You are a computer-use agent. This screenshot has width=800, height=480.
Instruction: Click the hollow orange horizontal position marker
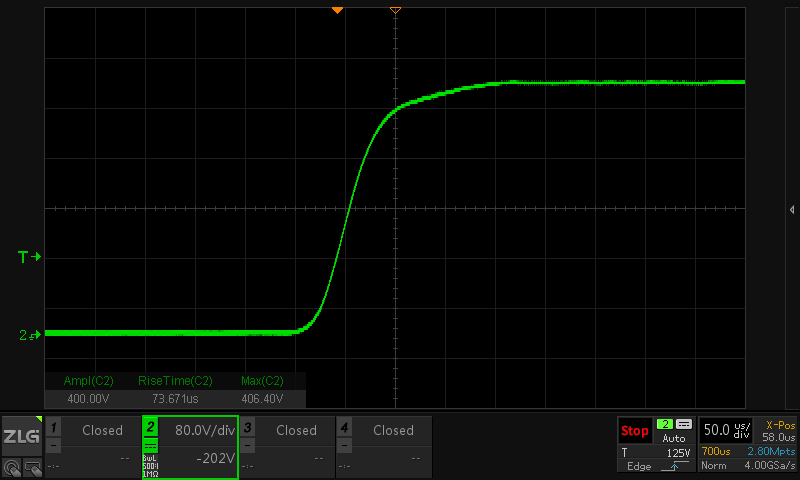pyautogui.click(x=395, y=9)
